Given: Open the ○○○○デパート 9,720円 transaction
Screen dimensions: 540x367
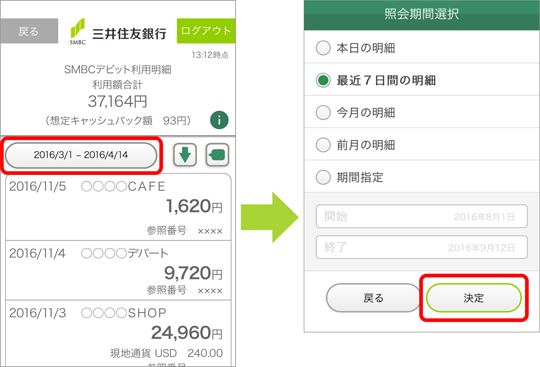Looking at the screenshot, I should pos(118,271).
